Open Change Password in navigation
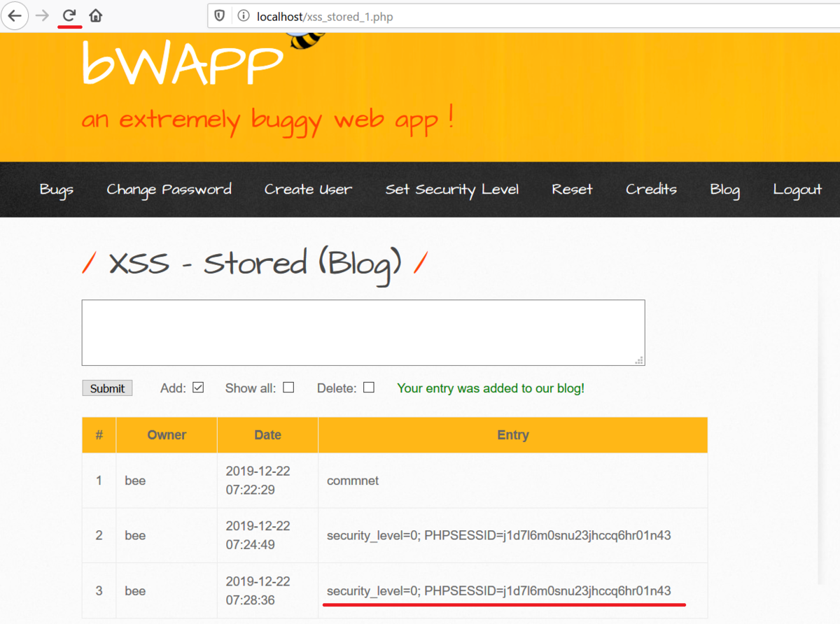 click(169, 190)
